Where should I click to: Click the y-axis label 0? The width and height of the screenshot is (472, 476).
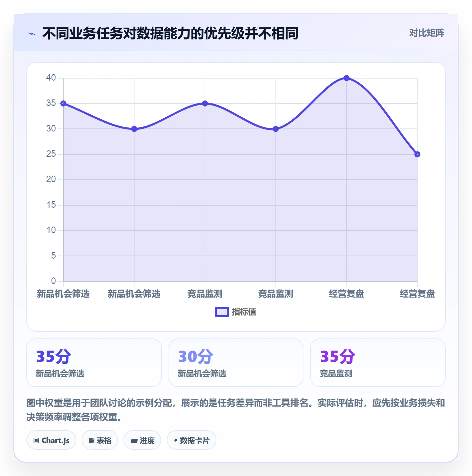(x=53, y=281)
